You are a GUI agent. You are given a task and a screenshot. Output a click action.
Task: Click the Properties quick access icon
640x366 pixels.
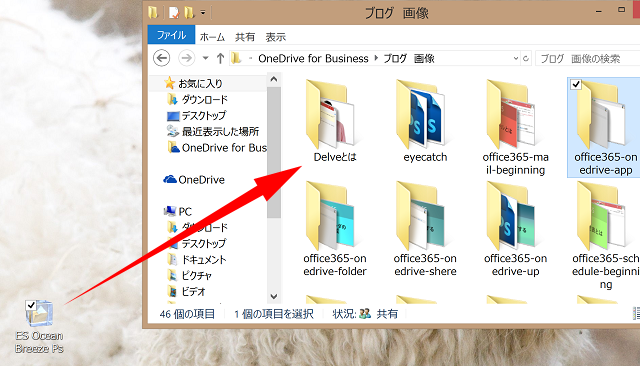[x=174, y=13]
